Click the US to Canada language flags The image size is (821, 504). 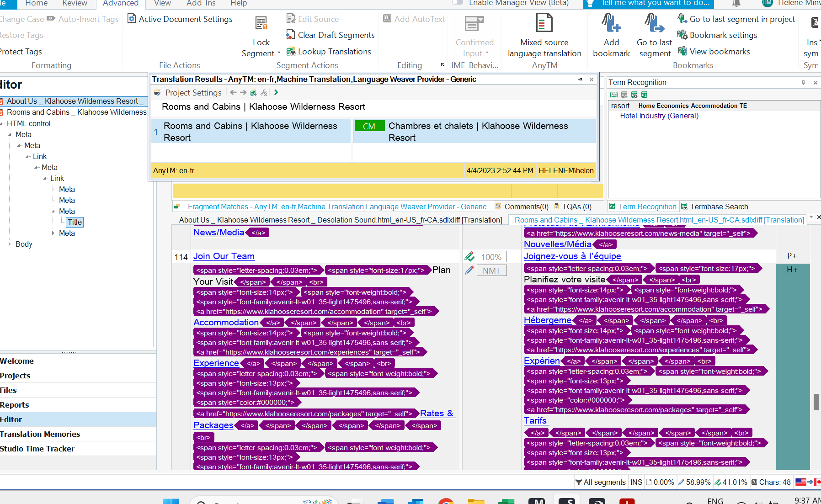tap(808, 482)
